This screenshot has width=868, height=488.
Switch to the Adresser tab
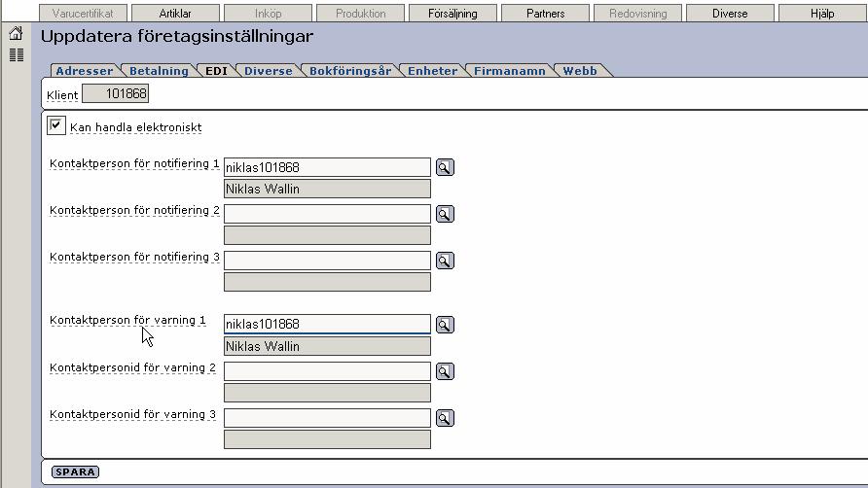(x=84, y=71)
